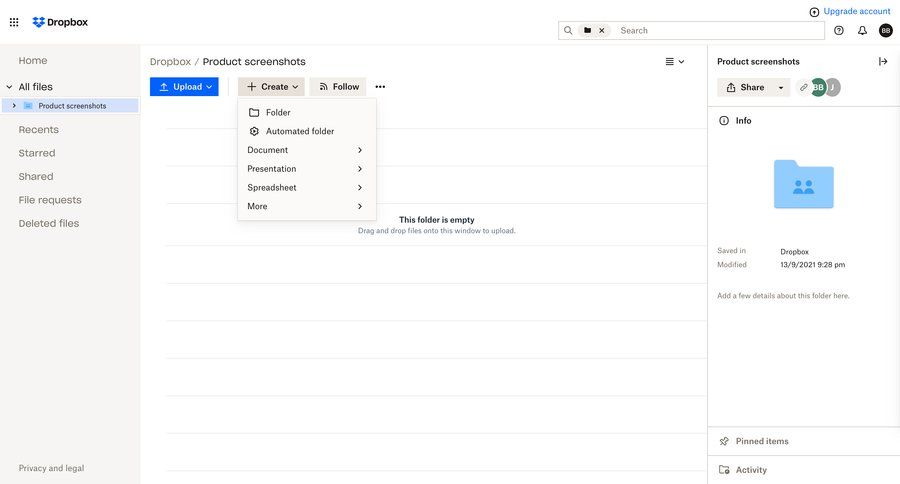Image resolution: width=900 pixels, height=484 pixels.
Task: Collapse the details side panel
Action: coord(883,61)
